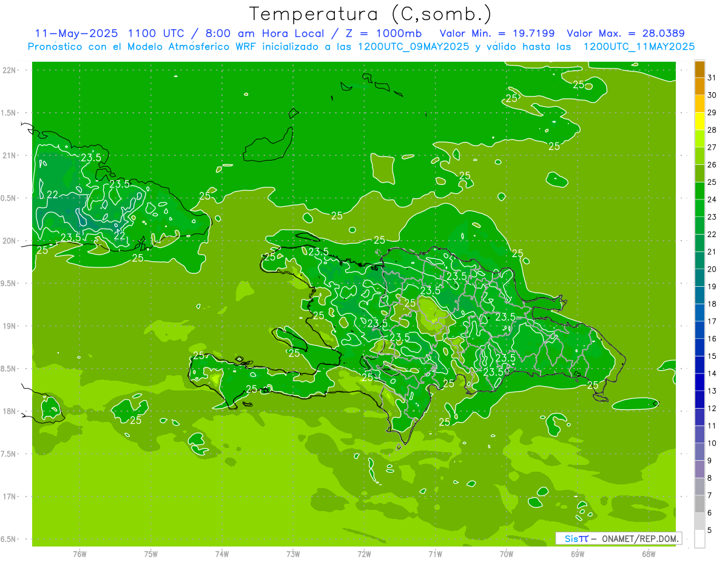Click the 76W longitude axis label
The height and width of the screenshot is (562, 728).
[x=79, y=554]
